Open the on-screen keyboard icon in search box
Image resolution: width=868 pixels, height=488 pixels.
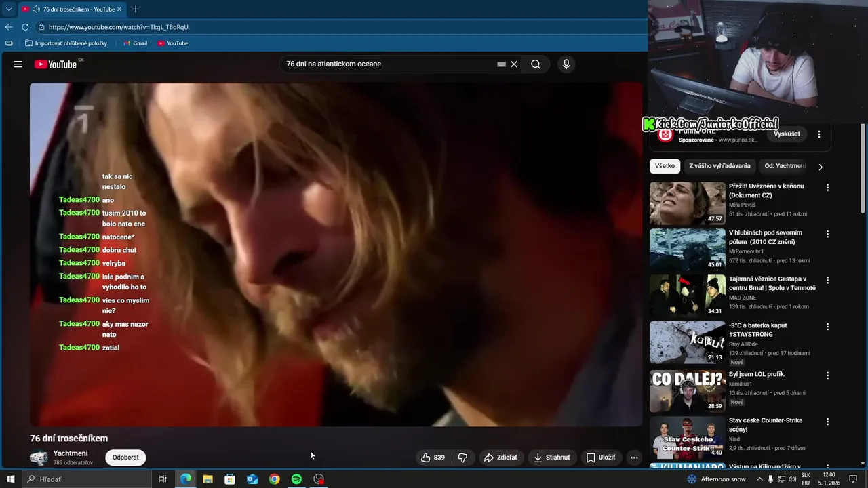coord(501,64)
